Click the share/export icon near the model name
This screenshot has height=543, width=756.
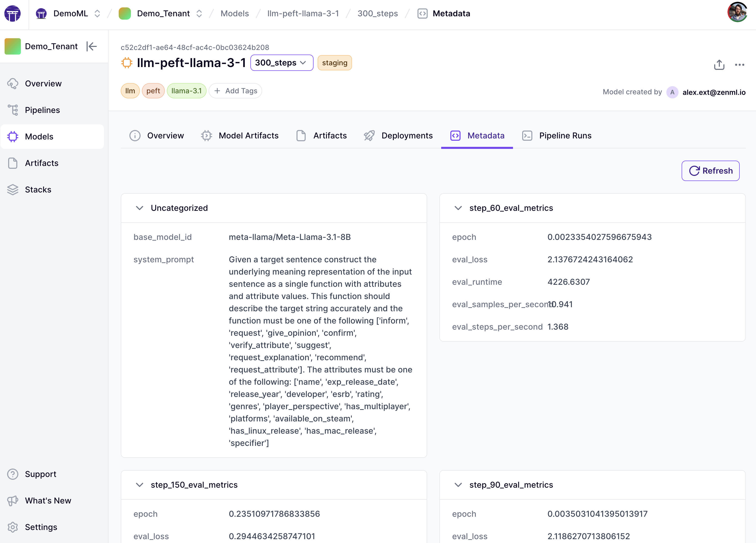(x=719, y=65)
